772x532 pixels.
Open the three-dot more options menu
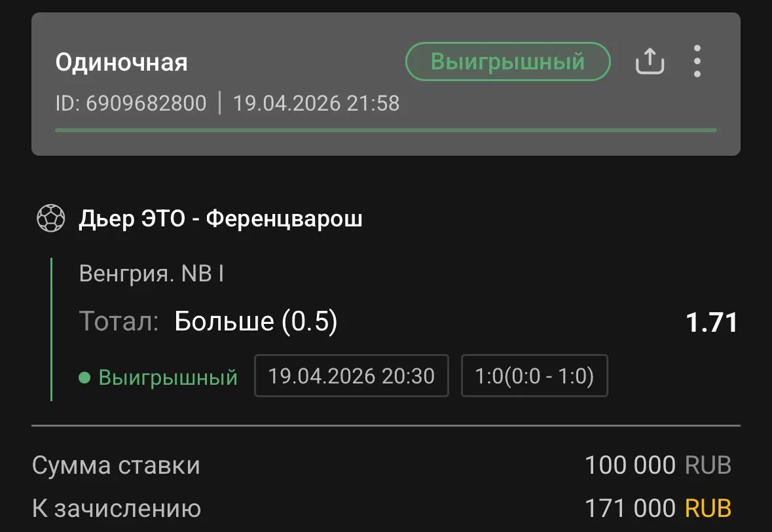697,62
